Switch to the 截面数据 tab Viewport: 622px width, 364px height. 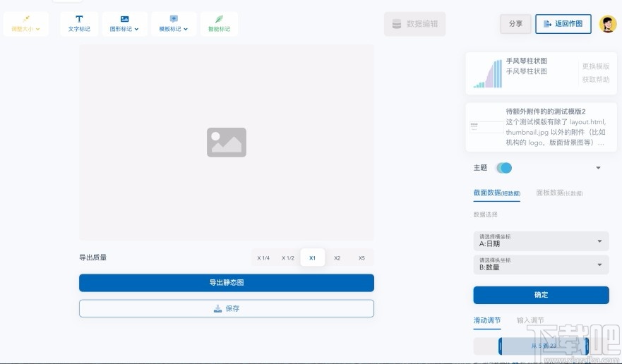pos(496,193)
